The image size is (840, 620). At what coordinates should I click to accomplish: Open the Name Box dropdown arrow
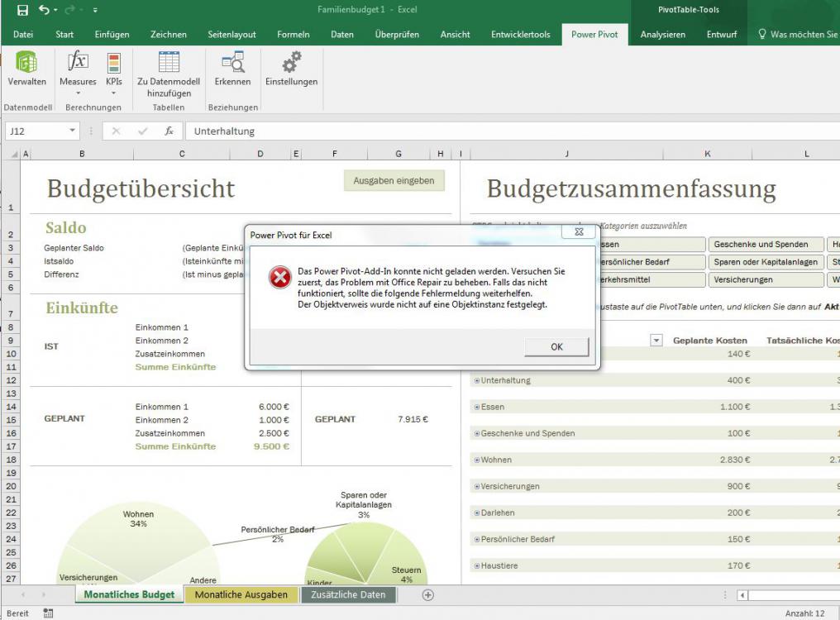[73, 131]
